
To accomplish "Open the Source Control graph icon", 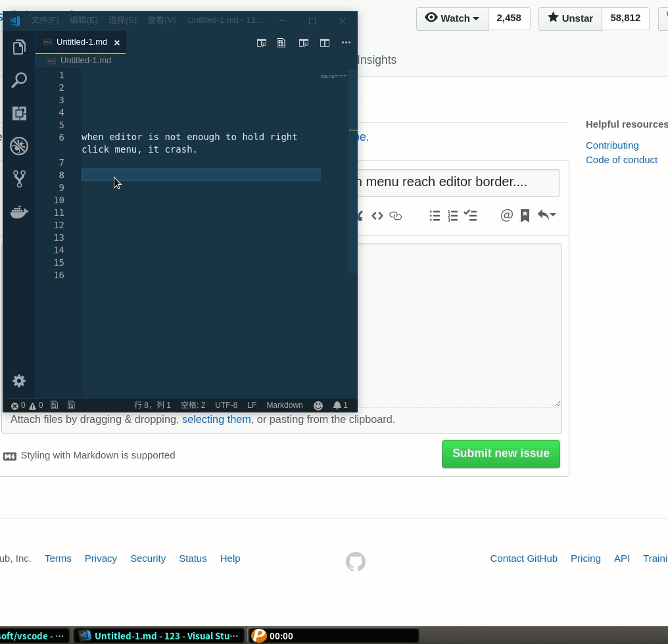I will [18, 178].
